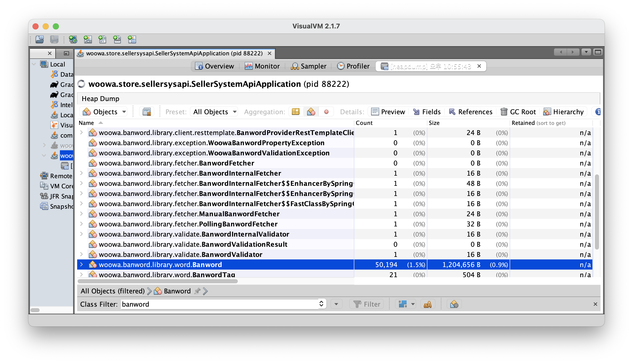Sort by Retained column to compute sizes
The width and height of the screenshot is (633, 364).
(x=551, y=123)
